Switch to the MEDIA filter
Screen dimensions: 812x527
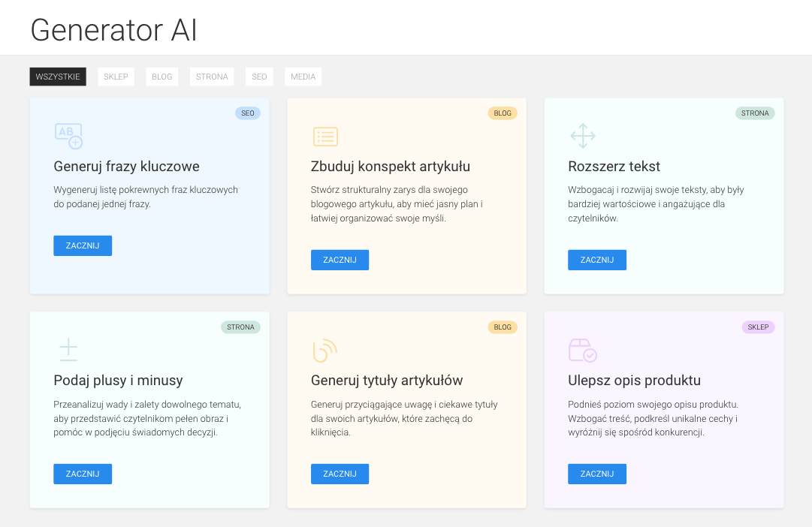point(303,76)
